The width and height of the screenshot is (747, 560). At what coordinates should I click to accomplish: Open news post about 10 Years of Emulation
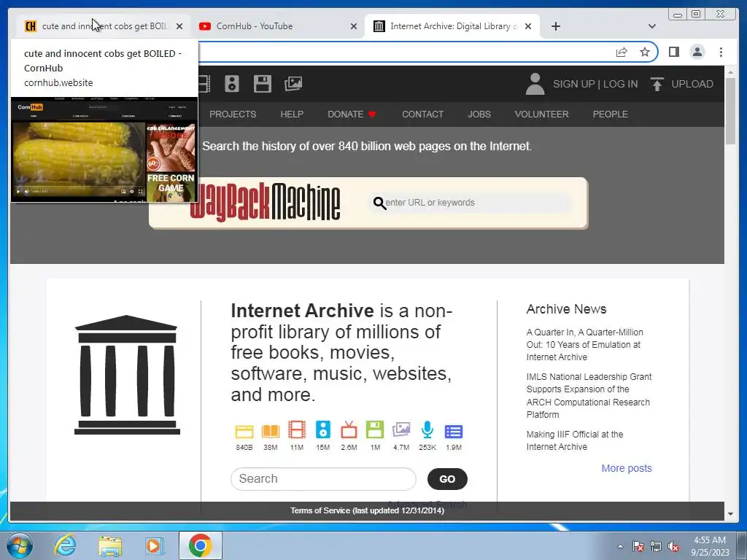[584, 345]
